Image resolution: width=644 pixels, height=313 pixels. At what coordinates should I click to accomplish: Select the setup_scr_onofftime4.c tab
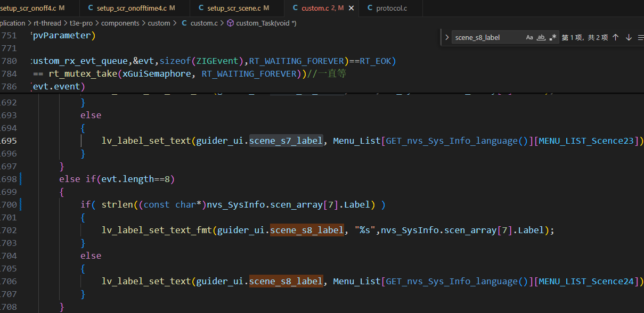[x=131, y=8]
